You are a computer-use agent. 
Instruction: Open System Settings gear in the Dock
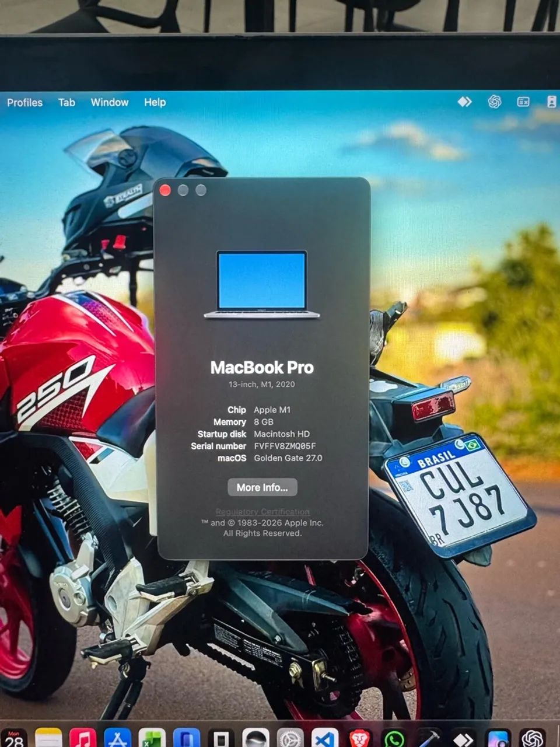(290, 738)
